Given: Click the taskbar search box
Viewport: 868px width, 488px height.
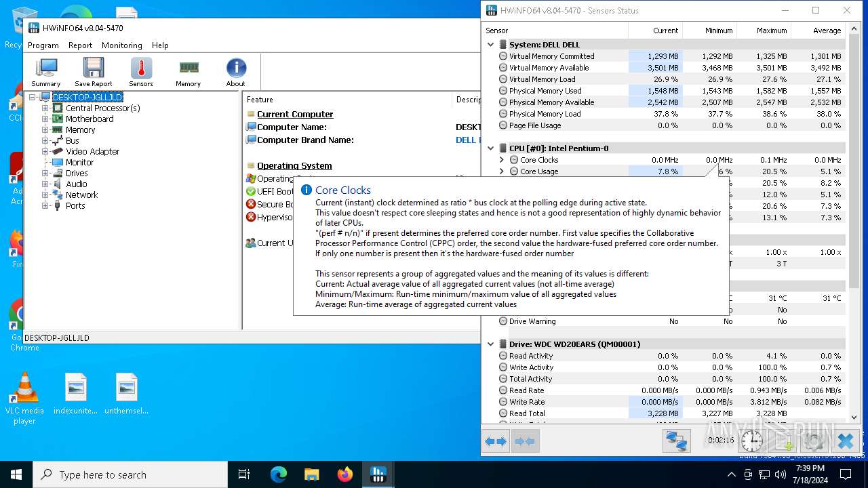Looking at the screenshot, I should click(130, 474).
